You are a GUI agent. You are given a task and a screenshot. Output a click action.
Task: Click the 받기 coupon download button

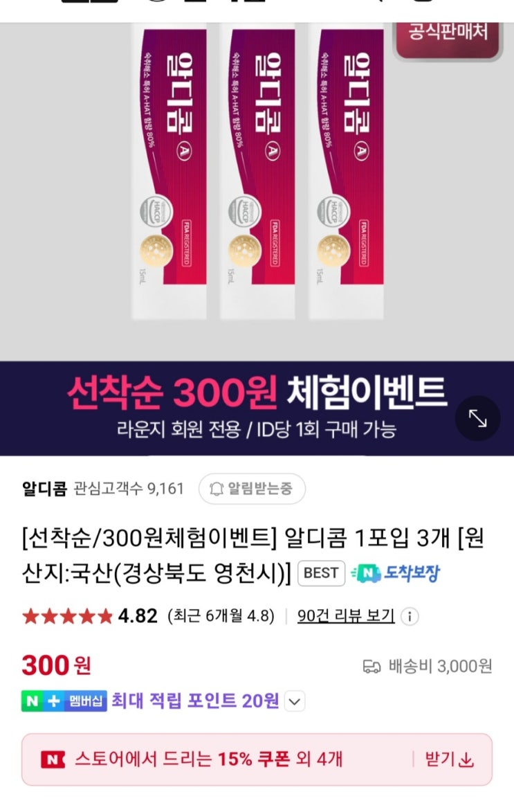[449, 759]
